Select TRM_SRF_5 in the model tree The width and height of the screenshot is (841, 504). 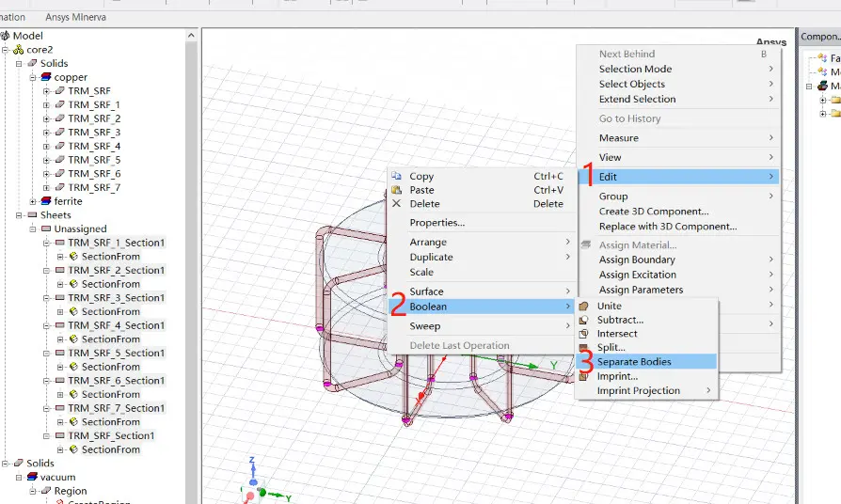(94, 160)
